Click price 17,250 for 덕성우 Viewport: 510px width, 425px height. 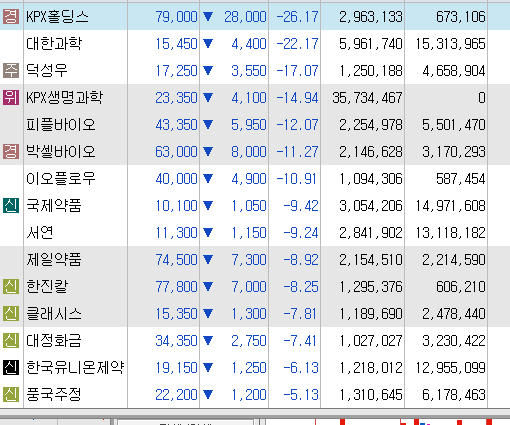coord(177,71)
